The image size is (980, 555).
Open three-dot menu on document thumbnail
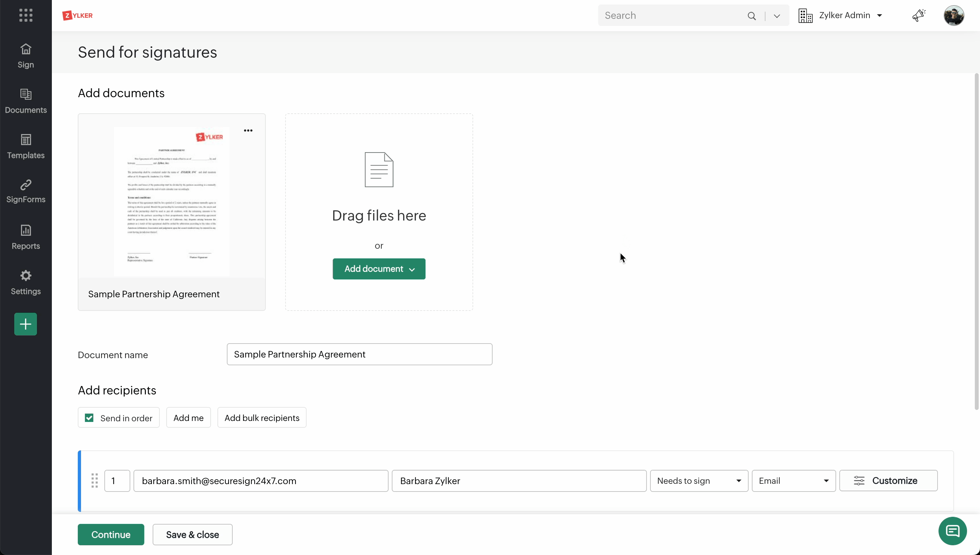coord(248,130)
